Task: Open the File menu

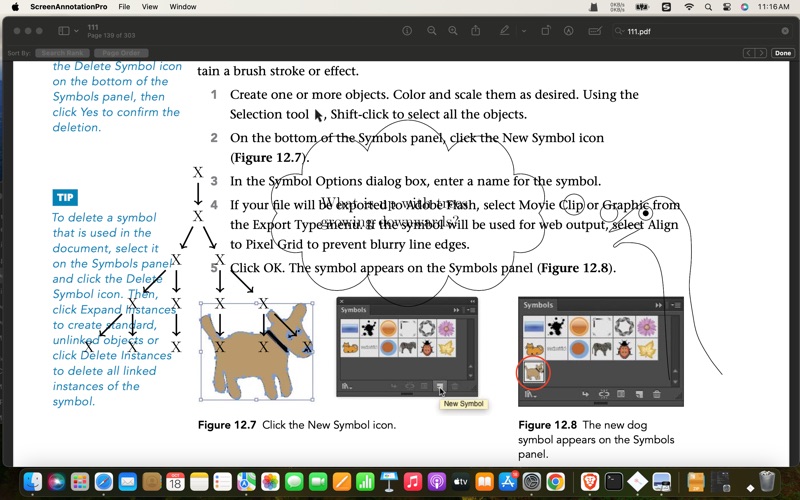Action: click(x=124, y=7)
